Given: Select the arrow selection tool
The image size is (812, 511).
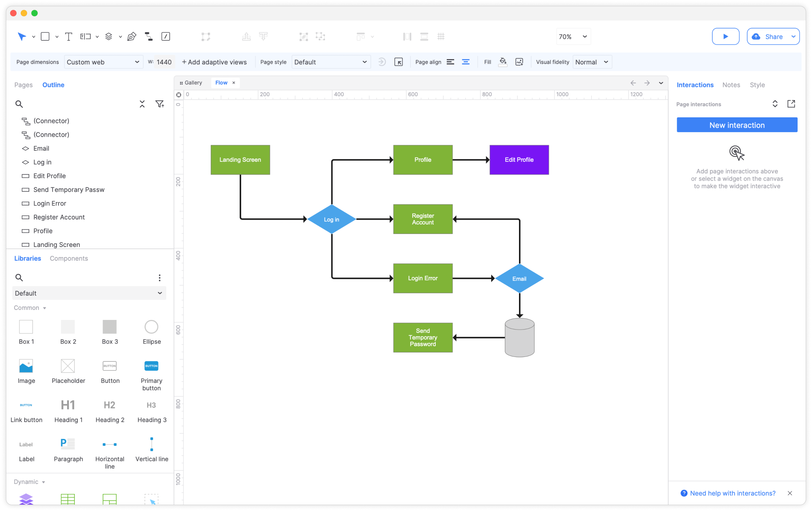Looking at the screenshot, I should coord(22,36).
